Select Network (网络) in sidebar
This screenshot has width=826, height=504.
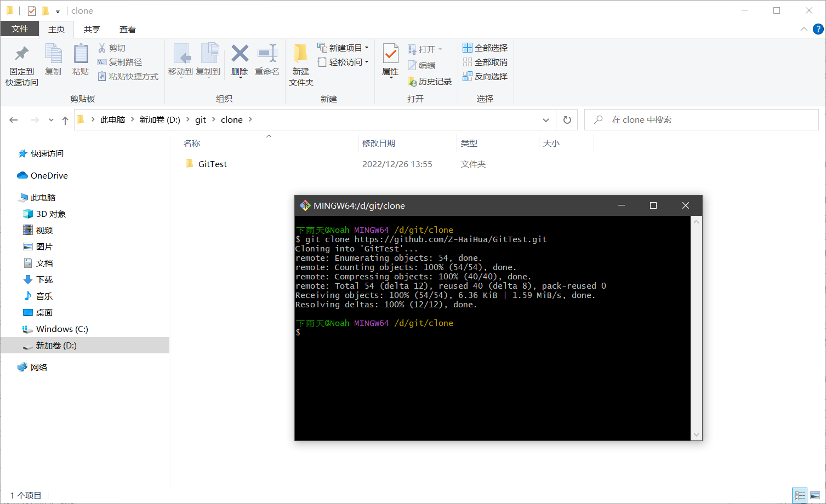(39, 368)
